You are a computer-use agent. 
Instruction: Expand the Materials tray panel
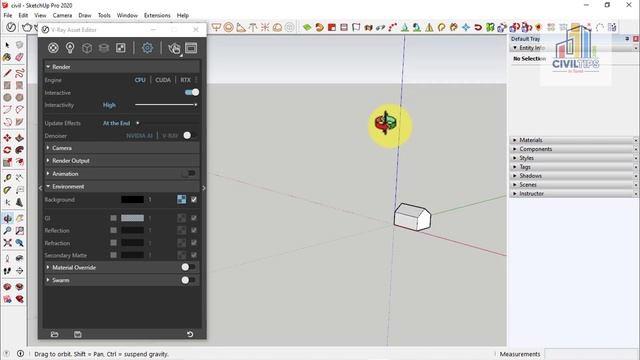click(573, 140)
